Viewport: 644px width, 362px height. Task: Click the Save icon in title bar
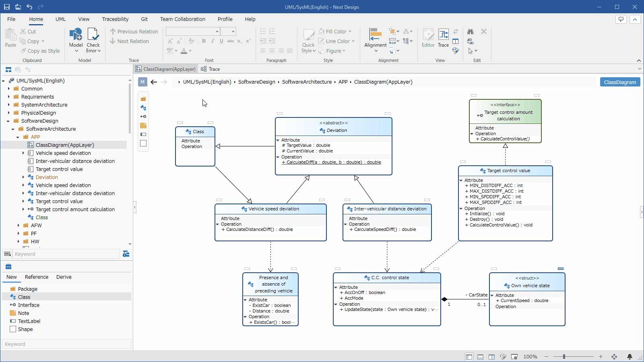coord(7,7)
